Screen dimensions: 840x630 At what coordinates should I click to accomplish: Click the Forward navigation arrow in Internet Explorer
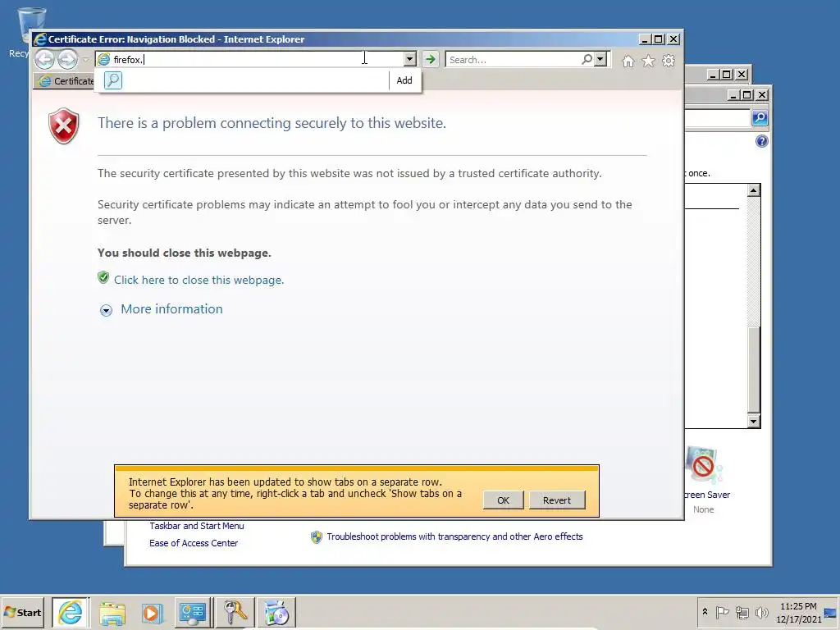coord(67,59)
